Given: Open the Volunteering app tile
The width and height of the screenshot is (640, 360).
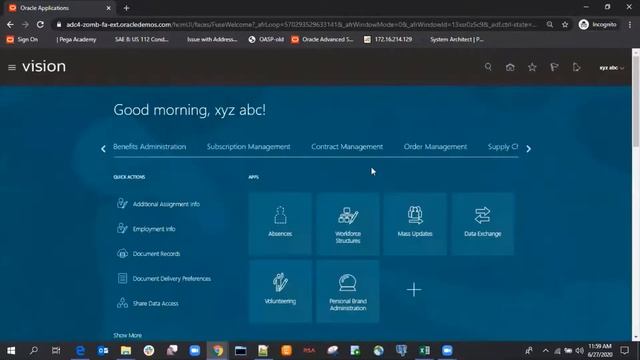Looking at the screenshot, I should [280, 291].
